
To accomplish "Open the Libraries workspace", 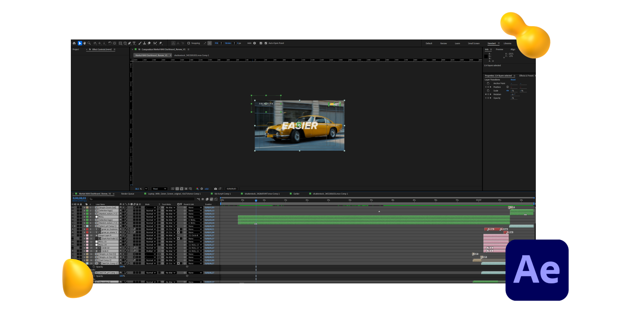I will 507,43.
